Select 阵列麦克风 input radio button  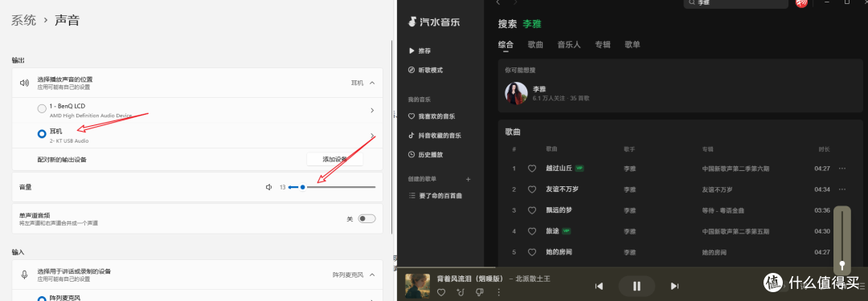[x=42, y=299]
